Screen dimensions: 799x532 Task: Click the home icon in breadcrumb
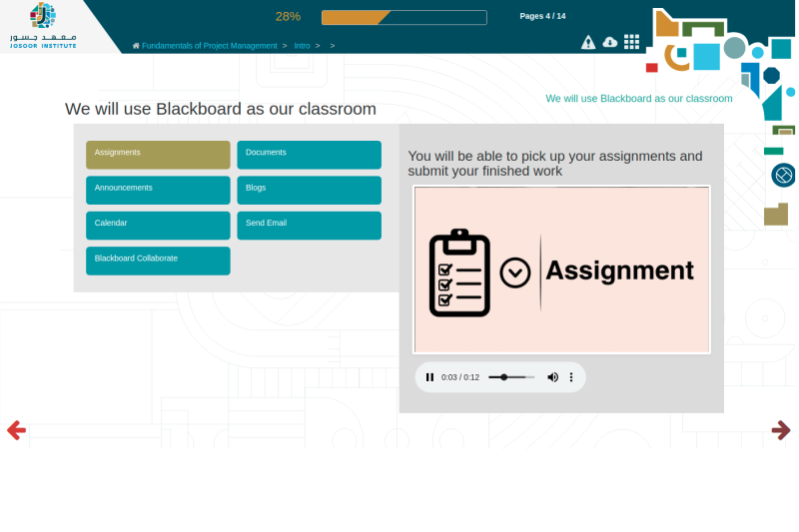[x=136, y=46]
